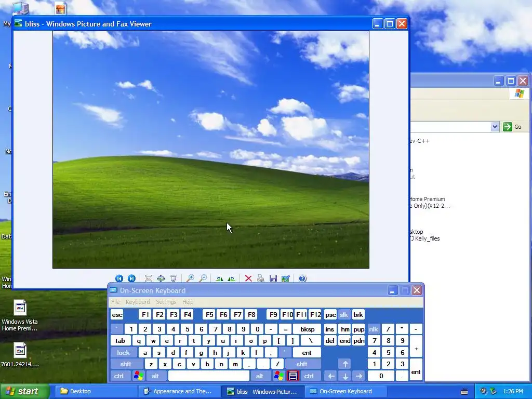Click the floppy disk Copy To icon
The height and width of the screenshot is (399, 532).
[273, 278]
